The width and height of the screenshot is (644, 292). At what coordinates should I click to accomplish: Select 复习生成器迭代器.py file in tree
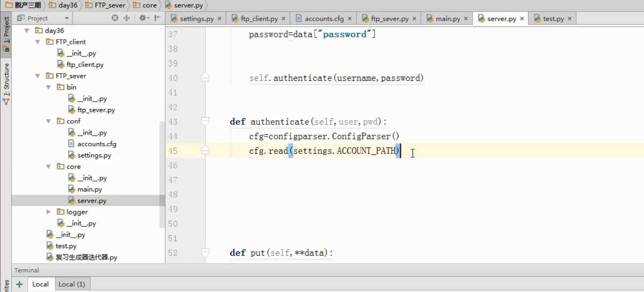click(x=86, y=257)
